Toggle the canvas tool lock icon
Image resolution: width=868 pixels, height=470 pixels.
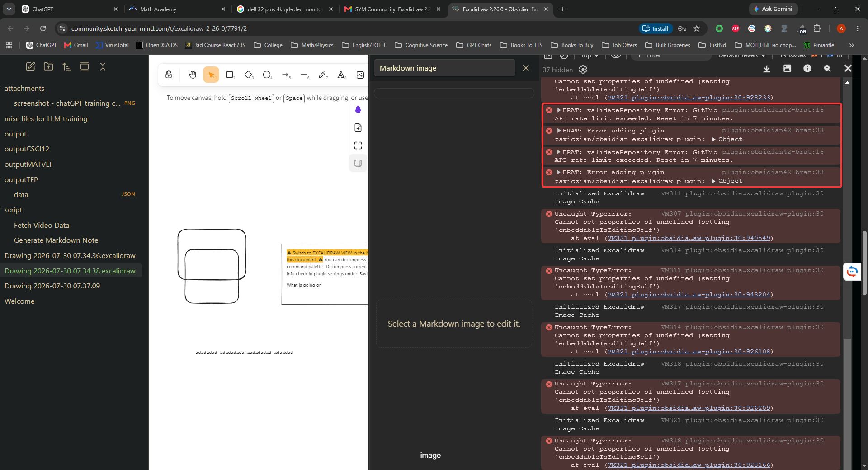coord(169,75)
